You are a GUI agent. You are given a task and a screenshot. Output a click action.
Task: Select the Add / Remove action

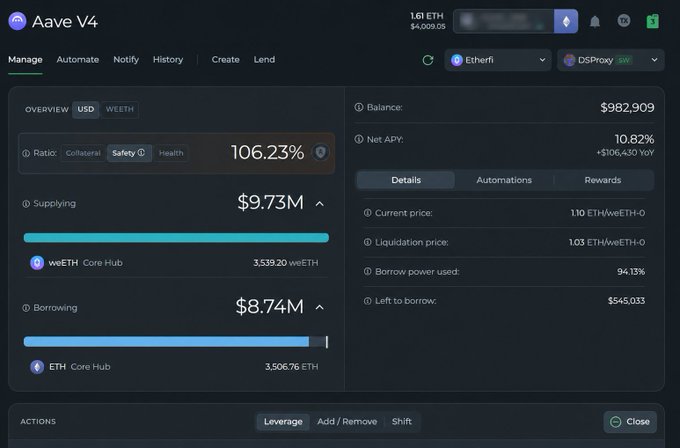[x=347, y=422]
